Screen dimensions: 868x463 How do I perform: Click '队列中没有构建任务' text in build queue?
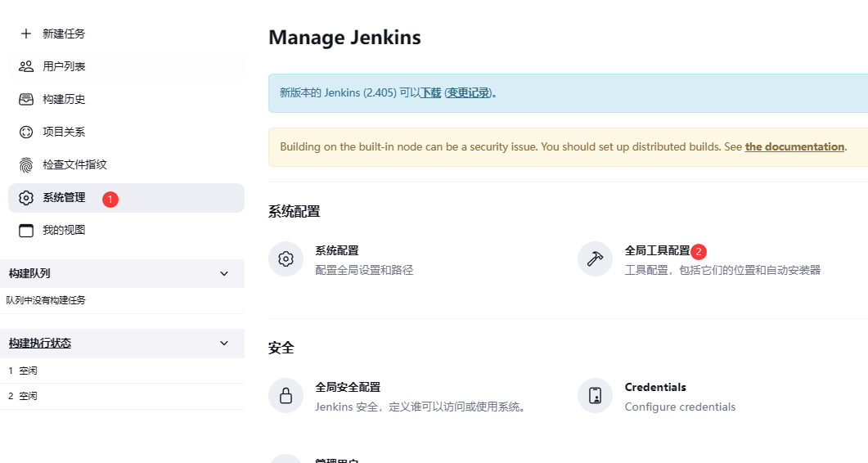click(x=46, y=300)
